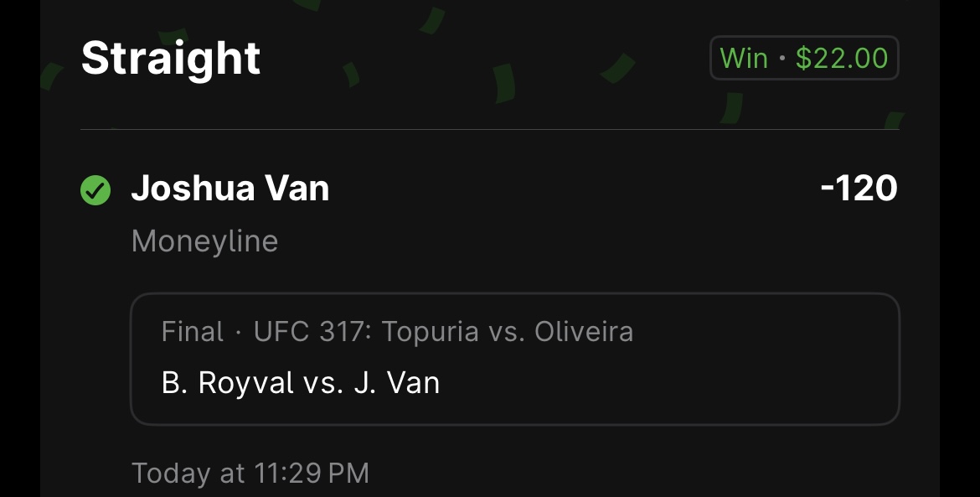Open the B. Royval vs. J. Van matchup
Image resolution: width=980 pixels, height=497 pixels.
click(301, 382)
